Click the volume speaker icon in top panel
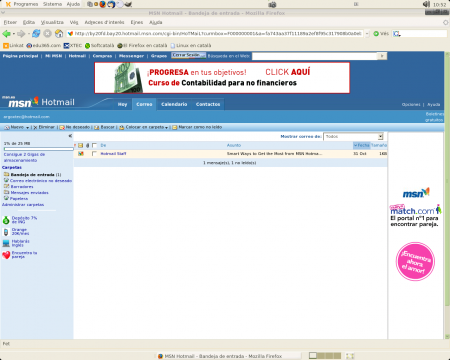Viewport: 450px width, 360px height. 426,4
